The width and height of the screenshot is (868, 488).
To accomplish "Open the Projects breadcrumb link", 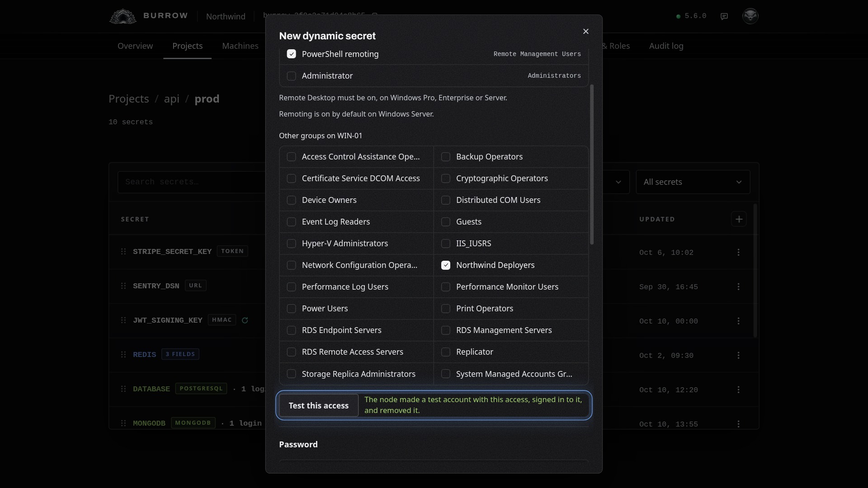I will click(x=129, y=99).
